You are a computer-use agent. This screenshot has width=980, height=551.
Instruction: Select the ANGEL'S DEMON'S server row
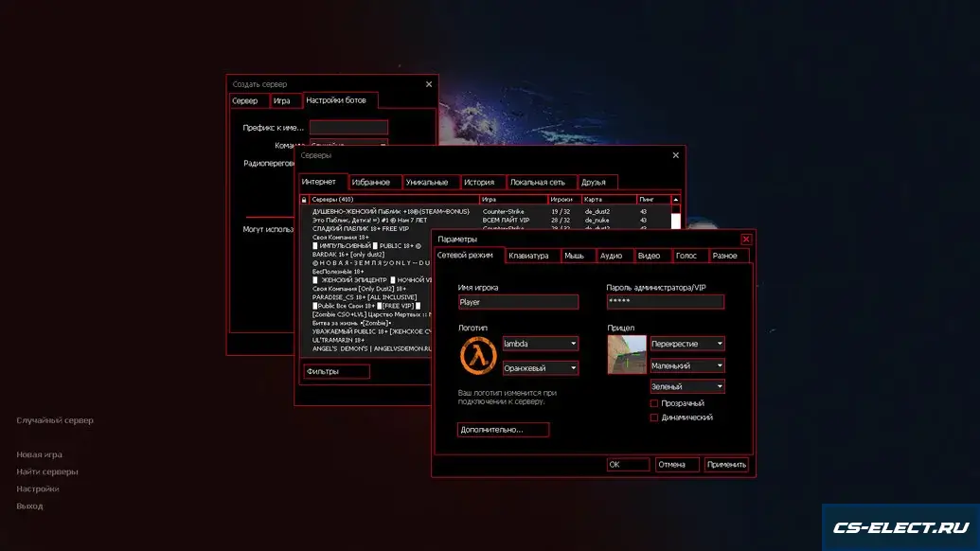(x=365, y=349)
